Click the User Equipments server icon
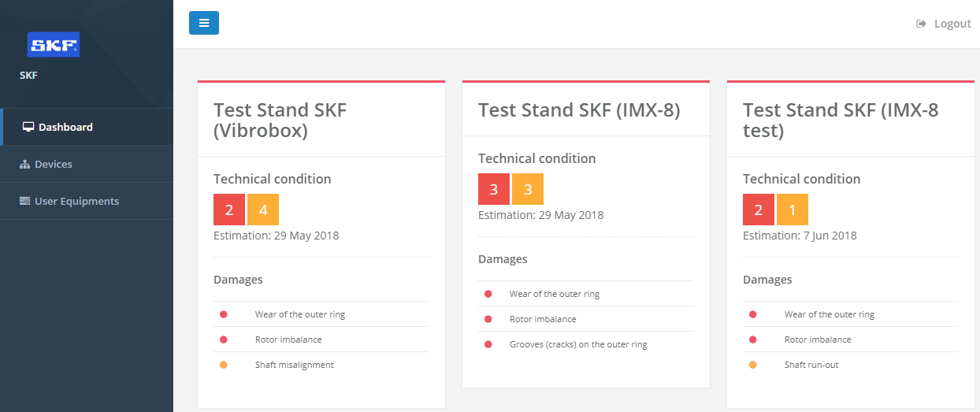This screenshot has height=412, width=980. [x=24, y=201]
